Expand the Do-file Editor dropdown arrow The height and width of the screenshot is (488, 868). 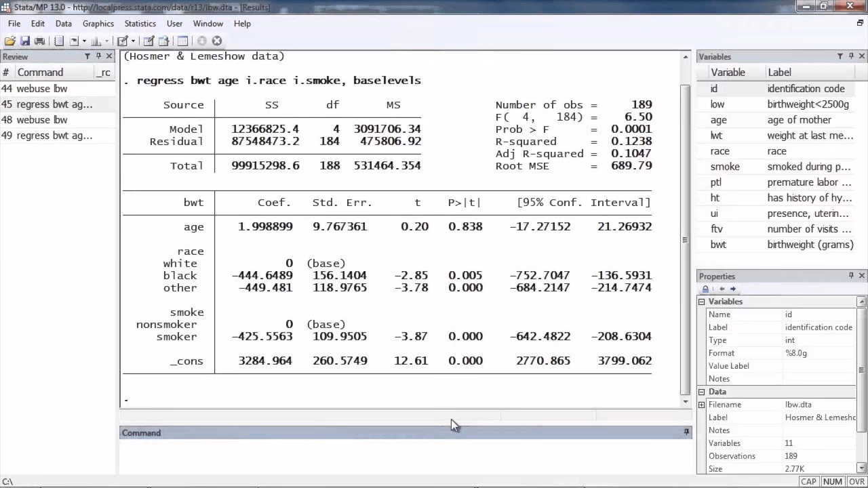tap(133, 41)
